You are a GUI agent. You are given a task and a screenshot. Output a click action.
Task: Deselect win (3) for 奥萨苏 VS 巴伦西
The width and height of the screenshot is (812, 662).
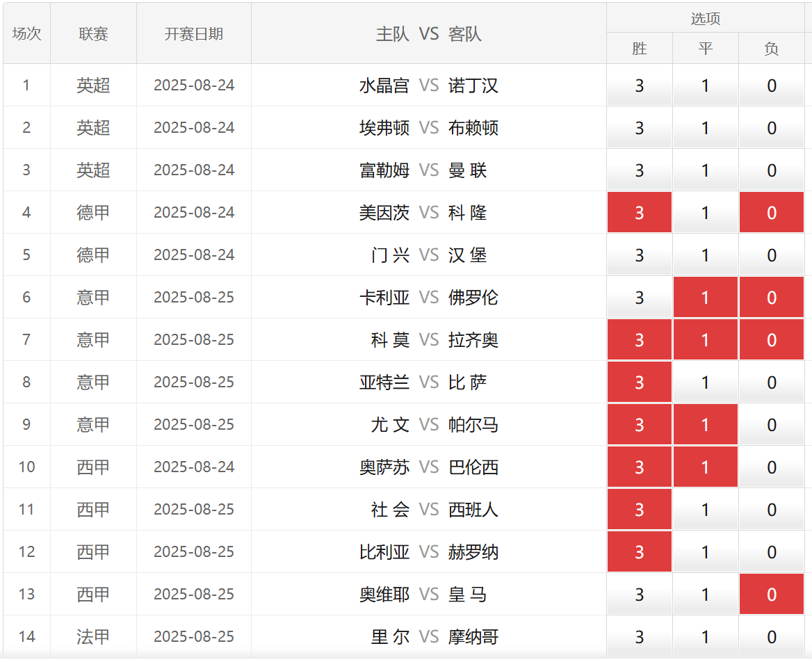pos(640,467)
